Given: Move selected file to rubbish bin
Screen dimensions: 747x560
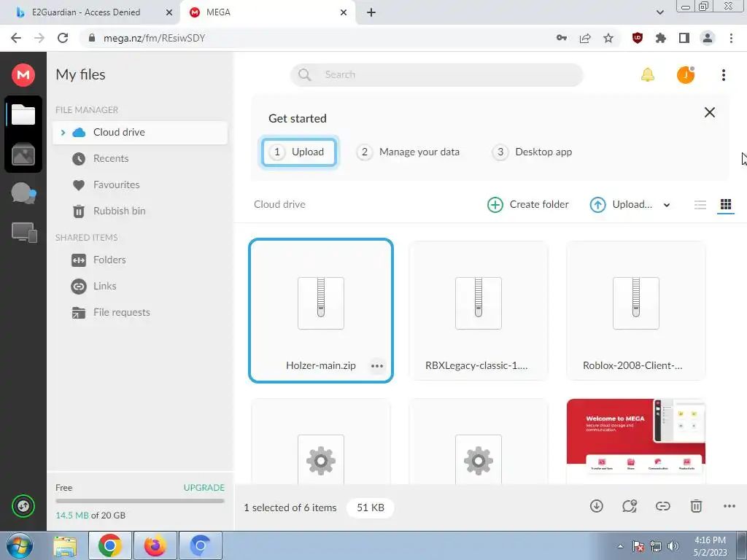Looking at the screenshot, I should pyautogui.click(x=696, y=506).
